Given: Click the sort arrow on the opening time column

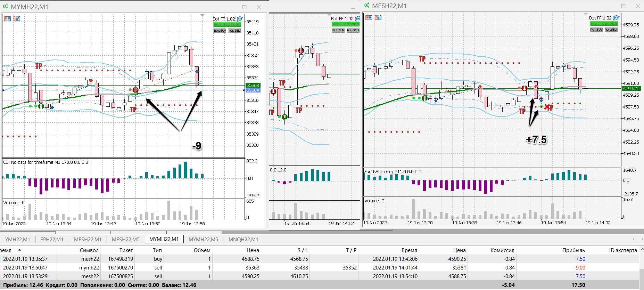Looking at the screenshot, I should point(19,250).
